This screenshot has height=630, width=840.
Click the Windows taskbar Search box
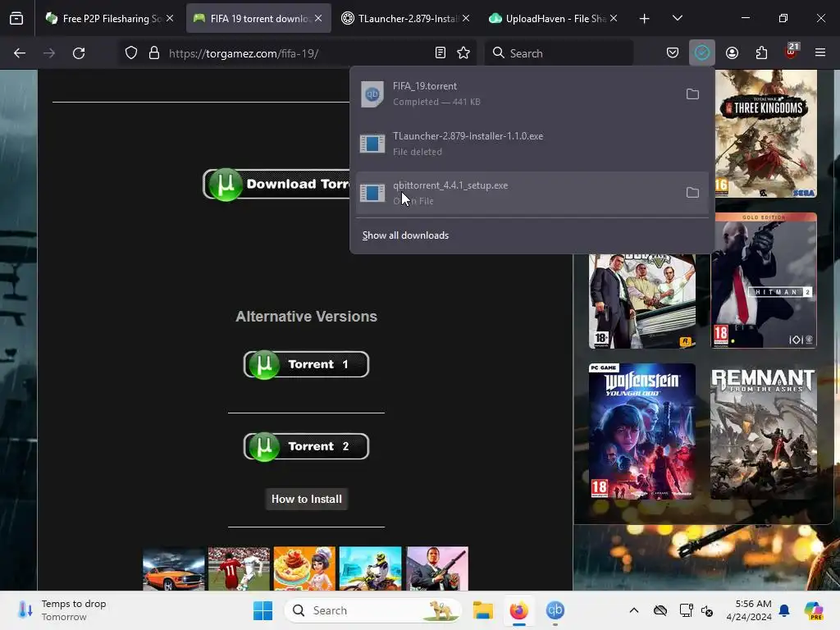tap(373, 610)
